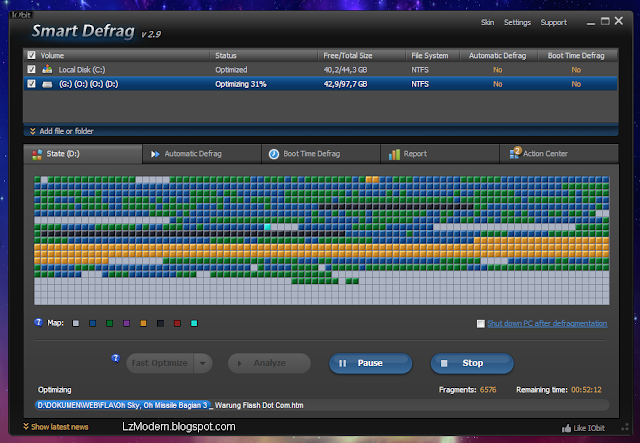The width and height of the screenshot is (640, 443).
Task: Click the pause symbol on Pause button
Action: 342,363
